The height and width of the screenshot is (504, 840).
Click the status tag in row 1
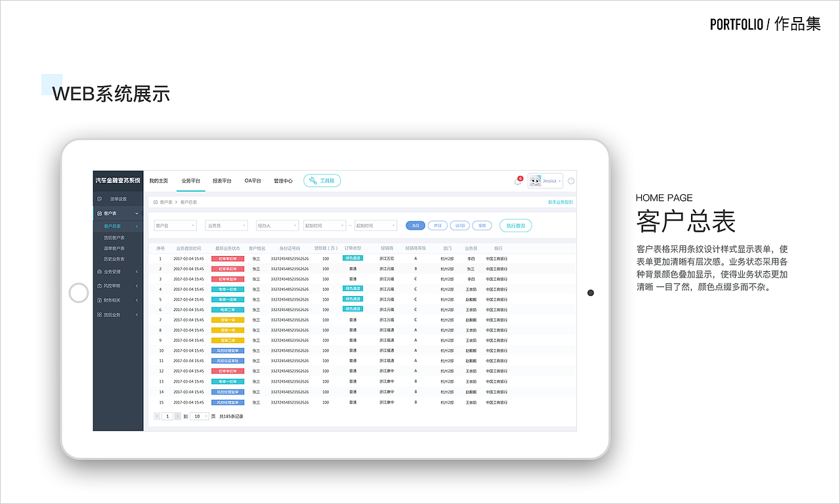(228, 259)
